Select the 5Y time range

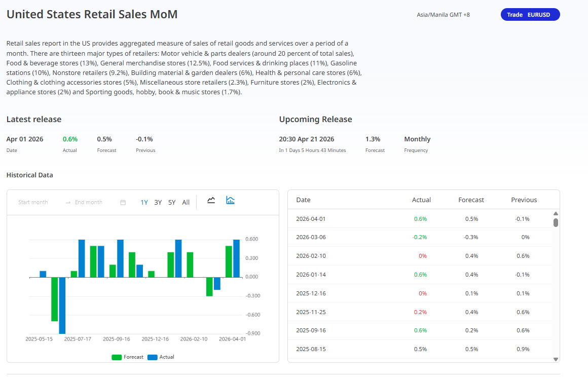pos(172,203)
